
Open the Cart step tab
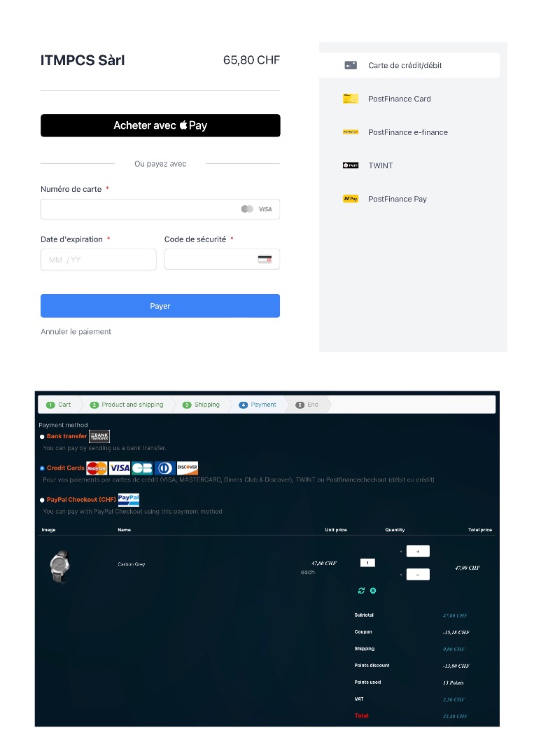(58, 405)
